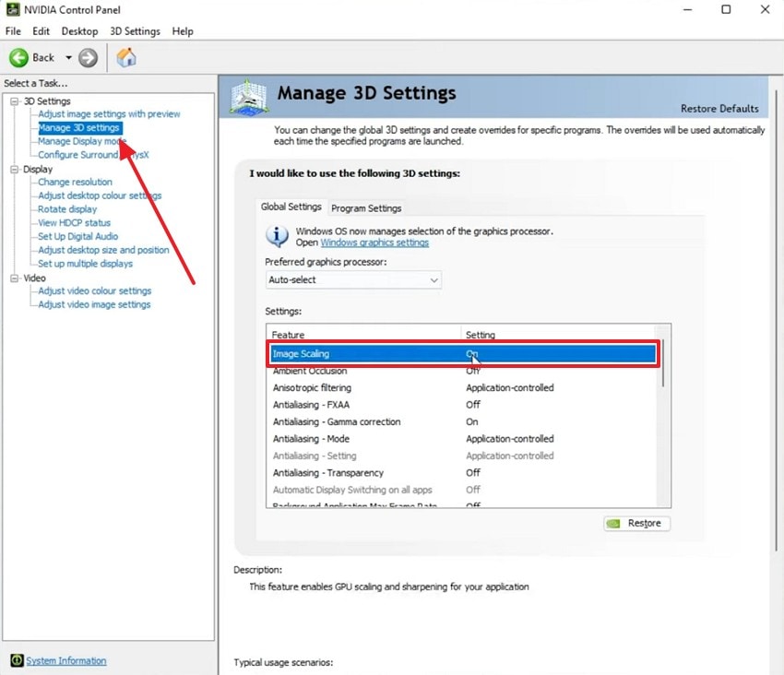The width and height of the screenshot is (784, 675).
Task: Click the grey Forward arrow icon
Action: coord(88,58)
